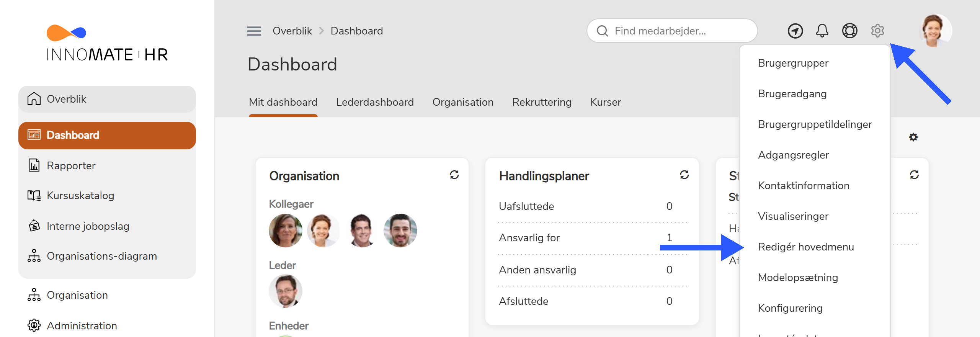Select Konfigurering menu entry
Image resolution: width=980 pixels, height=337 pixels.
[815, 308]
